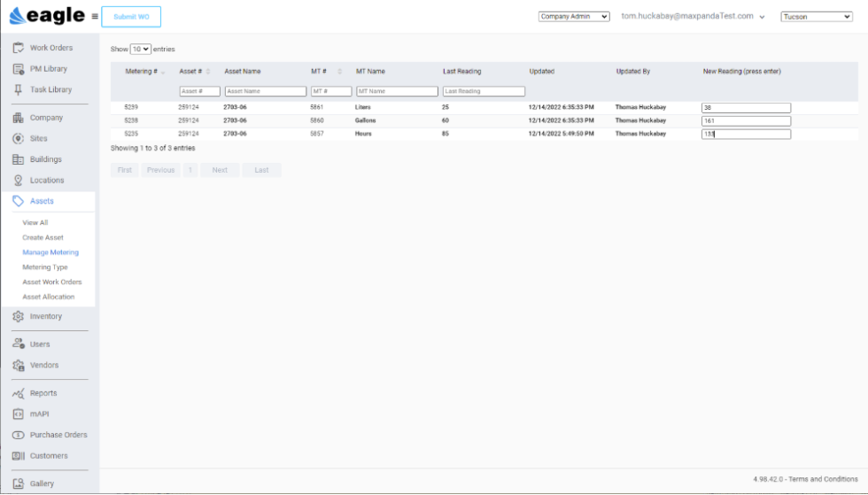Viewport: 868px width, 495px height.
Task: Open Inventory using its gear icon
Action: (18, 316)
